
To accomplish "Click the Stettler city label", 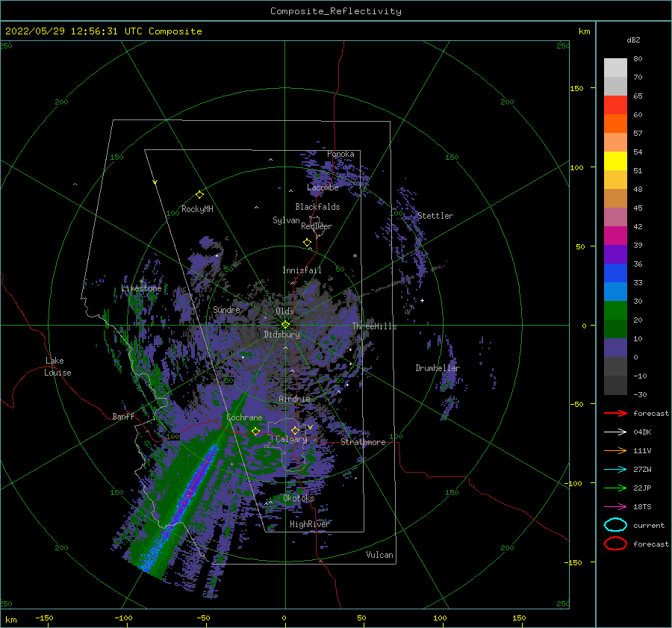I will coord(435,216).
